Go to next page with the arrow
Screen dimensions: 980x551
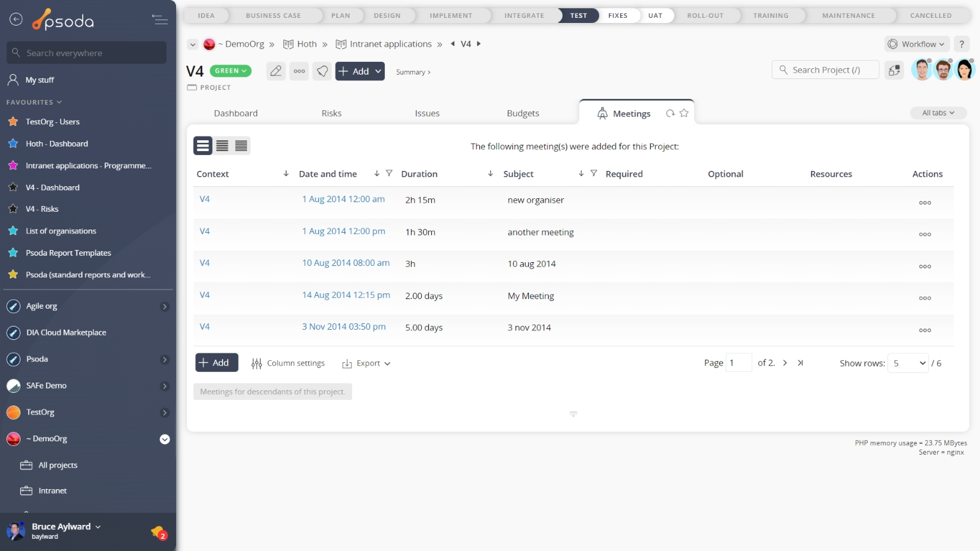(785, 363)
